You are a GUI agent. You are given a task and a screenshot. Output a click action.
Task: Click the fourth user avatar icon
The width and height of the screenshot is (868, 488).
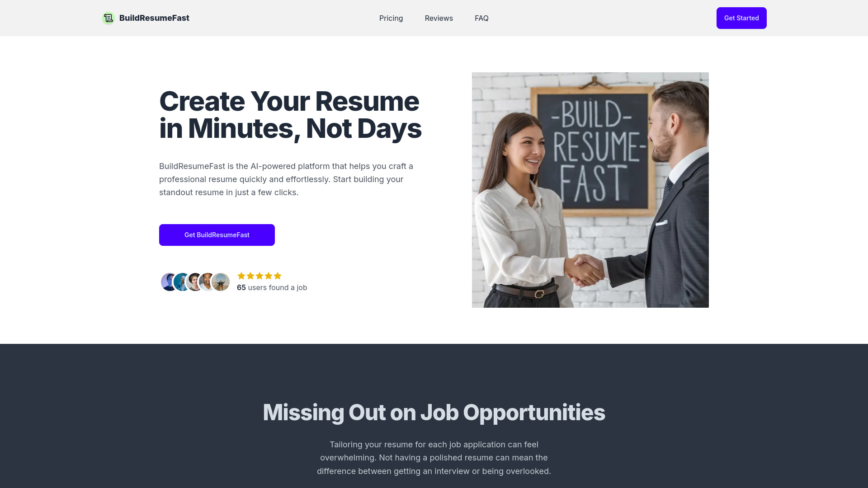coord(208,281)
